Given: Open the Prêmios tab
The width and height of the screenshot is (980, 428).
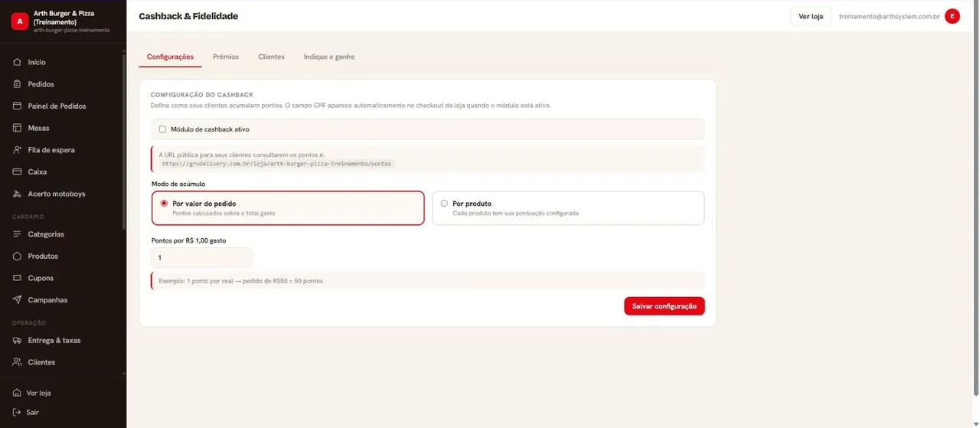Looking at the screenshot, I should [x=226, y=57].
